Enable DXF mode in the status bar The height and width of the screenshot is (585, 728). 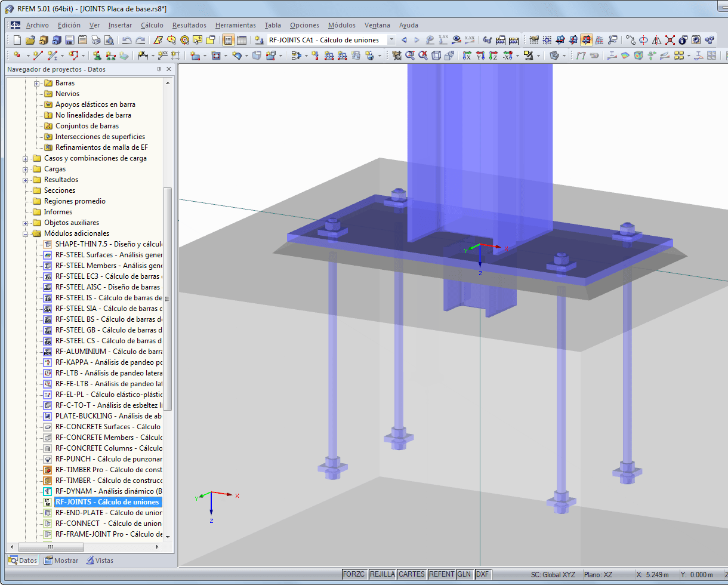pos(483,574)
